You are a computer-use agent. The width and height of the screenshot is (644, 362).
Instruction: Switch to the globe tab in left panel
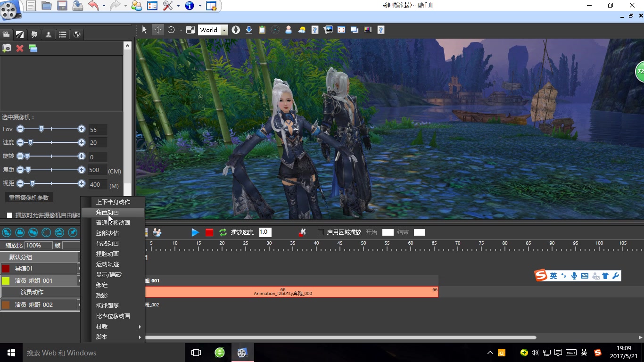(x=76, y=34)
